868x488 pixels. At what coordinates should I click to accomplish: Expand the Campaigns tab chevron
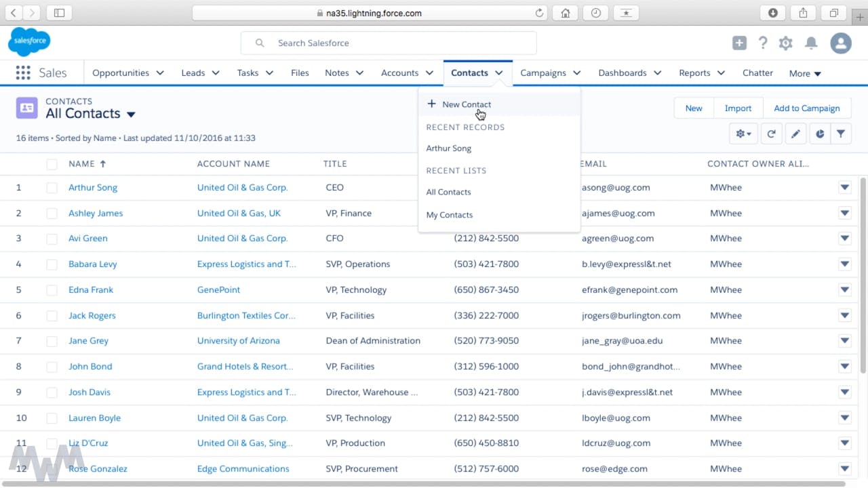pyautogui.click(x=577, y=73)
